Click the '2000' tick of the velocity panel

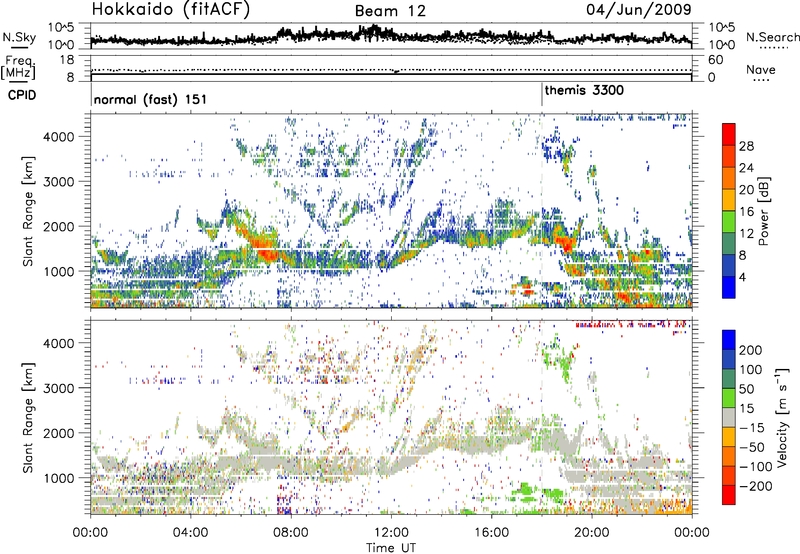click(x=58, y=433)
